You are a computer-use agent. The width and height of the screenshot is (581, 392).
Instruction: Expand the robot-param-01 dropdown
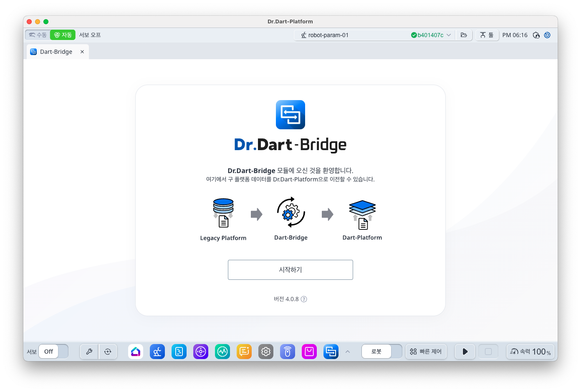point(449,35)
